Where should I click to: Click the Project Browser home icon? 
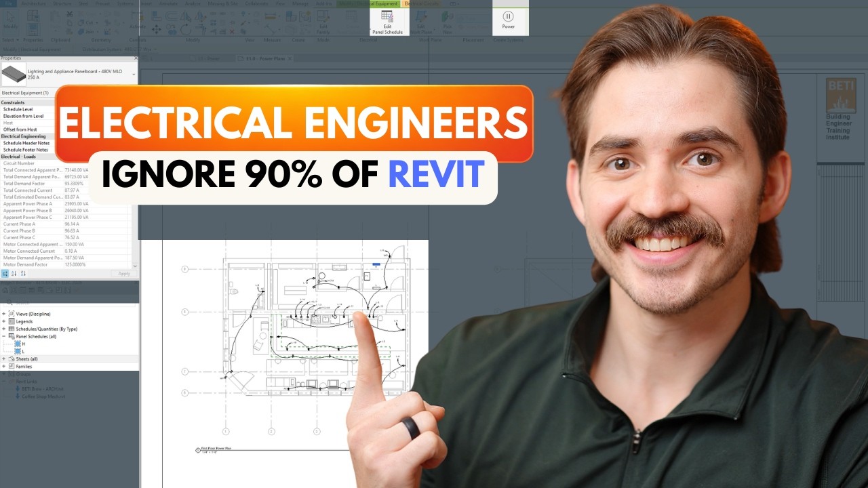[x=5, y=290]
